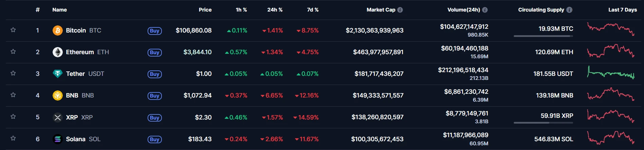Screen dimensions: 644x150
Task: Star Bitcoin to add to watchlist
Action: pos(13,30)
